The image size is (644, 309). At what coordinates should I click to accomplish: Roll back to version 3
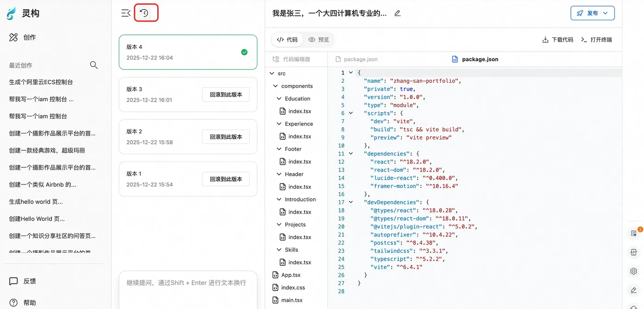coord(226,95)
